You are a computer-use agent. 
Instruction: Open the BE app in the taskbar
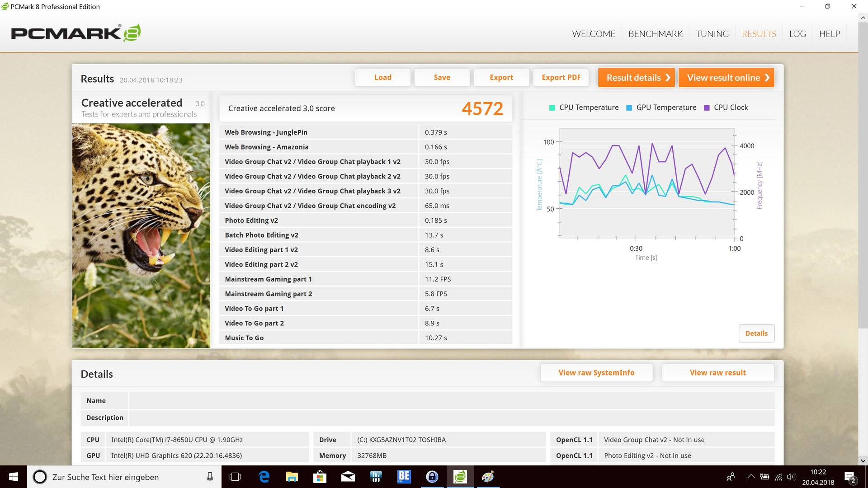(404, 477)
